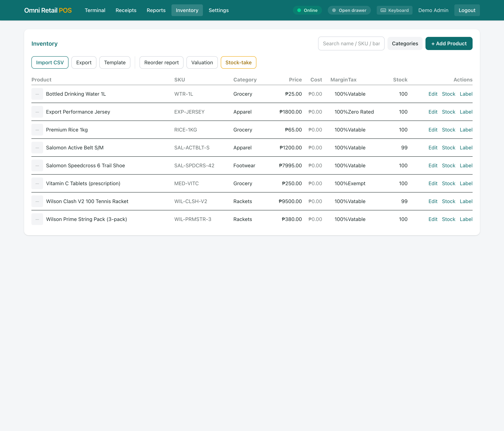The height and width of the screenshot is (431, 504).
Task: Click + Add Product
Action: (449, 43)
